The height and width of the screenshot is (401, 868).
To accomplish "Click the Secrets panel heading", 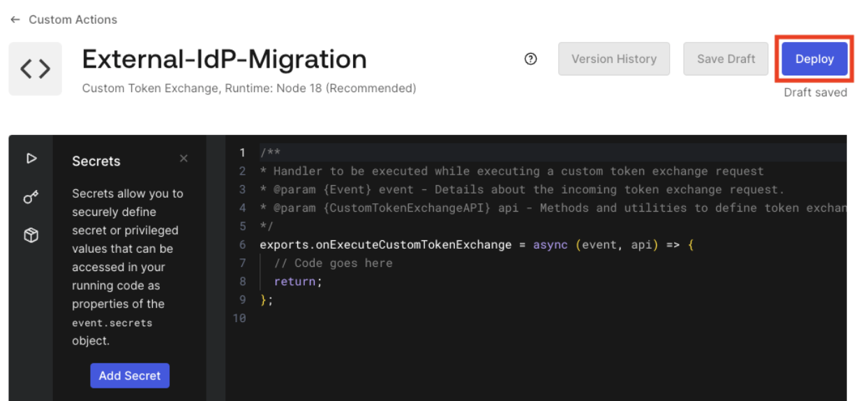I will click(96, 161).
